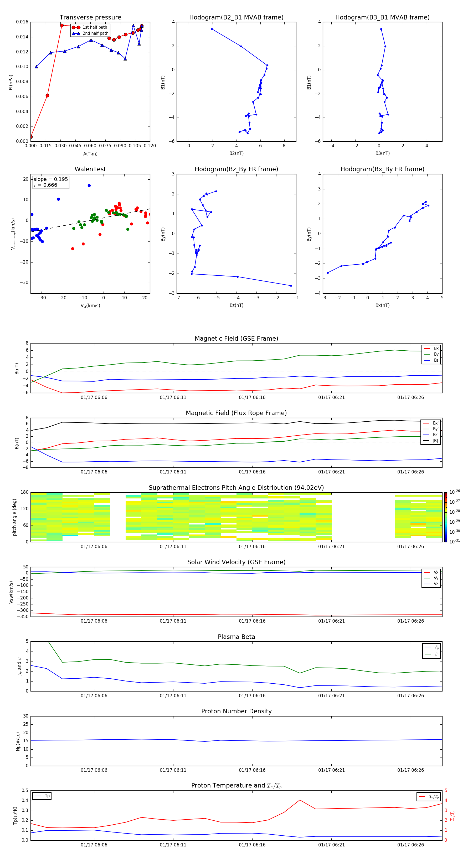Click '01/17 06:26' tick under Proton Number Density
Viewport: 473px width, 868px height.
click(x=410, y=770)
